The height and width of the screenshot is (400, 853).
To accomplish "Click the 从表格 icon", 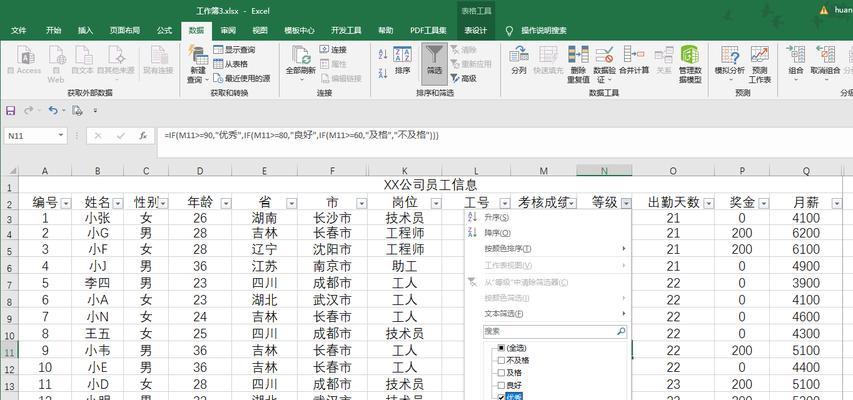I will pyautogui.click(x=218, y=64).
